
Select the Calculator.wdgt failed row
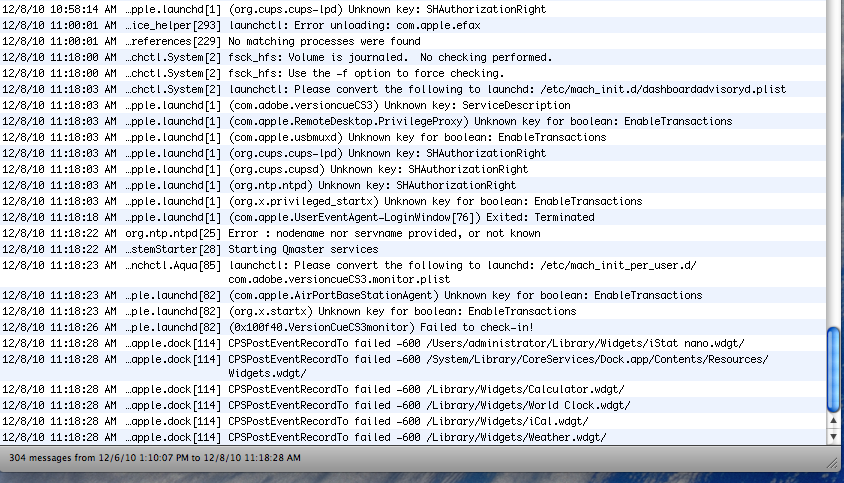point(413,389)
